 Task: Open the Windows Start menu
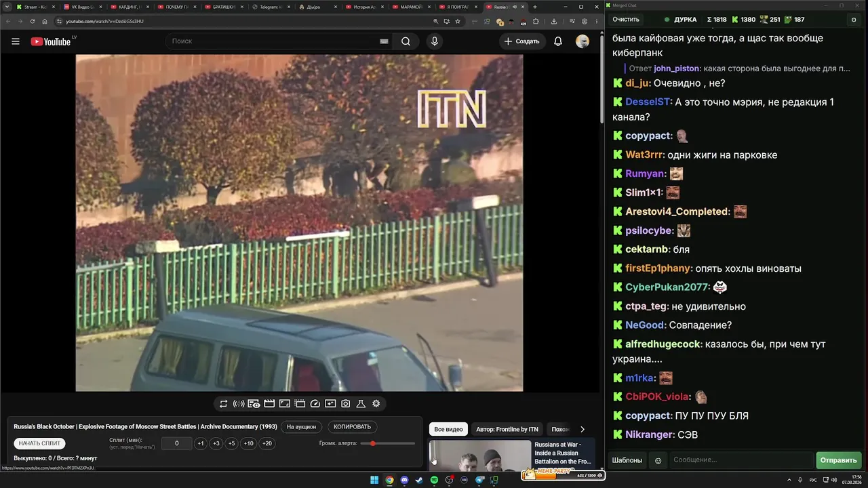tap(374, 481)
